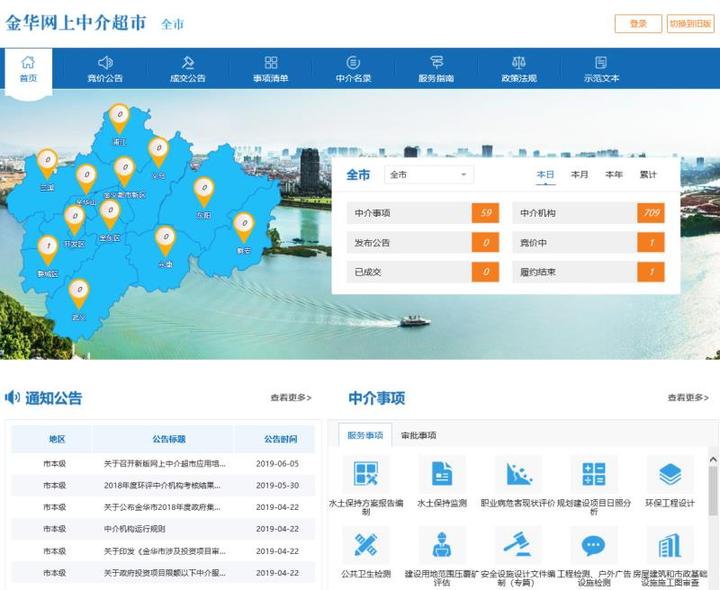This screenshot has width=720, height=590.
Task: Click the 浦江 map pin
Action: tap(119, 118)
